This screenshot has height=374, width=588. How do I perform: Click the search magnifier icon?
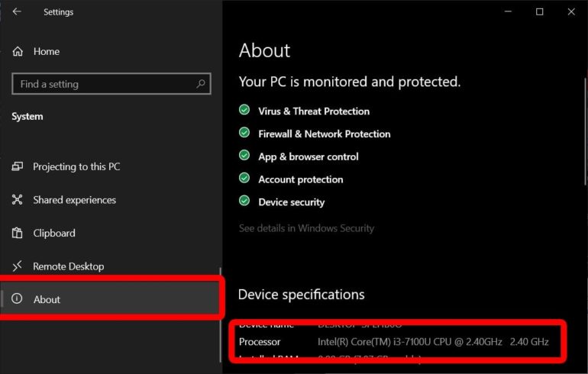pyautogui.click(x=201, y=84)
